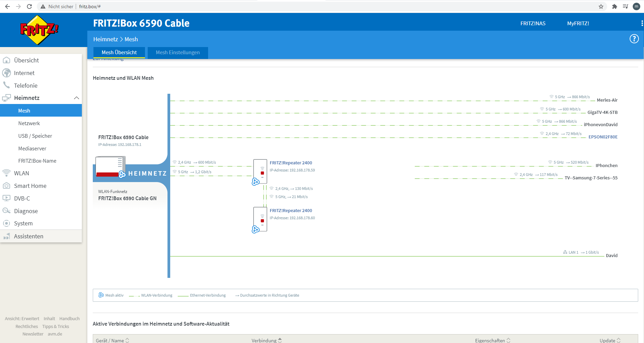Click the browser forward arrow
Image resolution: width=644 pixels, height=343 pixels.
tap(18, 6)
